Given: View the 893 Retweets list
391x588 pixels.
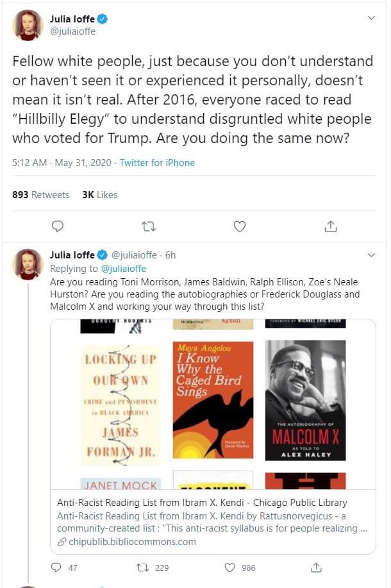Looking at the screenshot, I should point(40,195).
